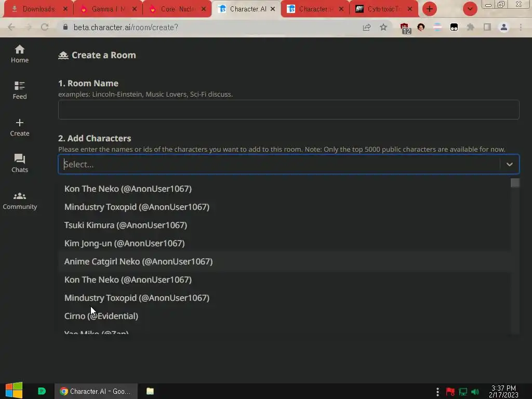Open the Windows Start menu
This screenshot has width=532, height=399.
(14, 391)
